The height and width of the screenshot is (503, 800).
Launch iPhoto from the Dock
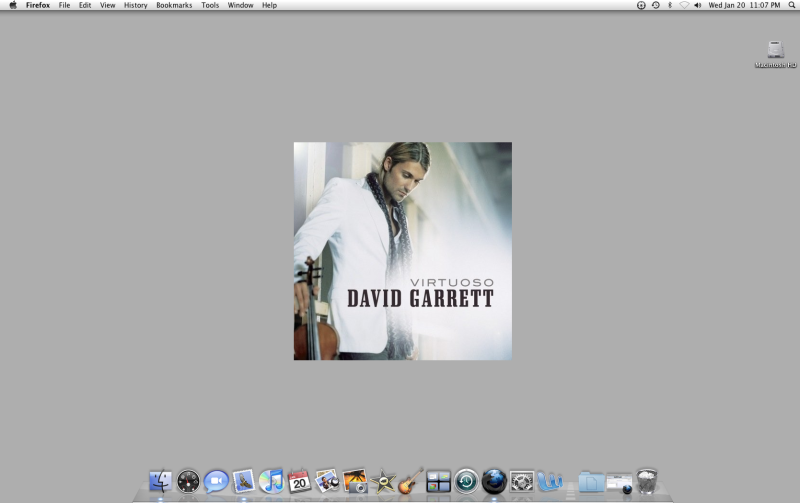pyautogui.click(x=355, y=481)
